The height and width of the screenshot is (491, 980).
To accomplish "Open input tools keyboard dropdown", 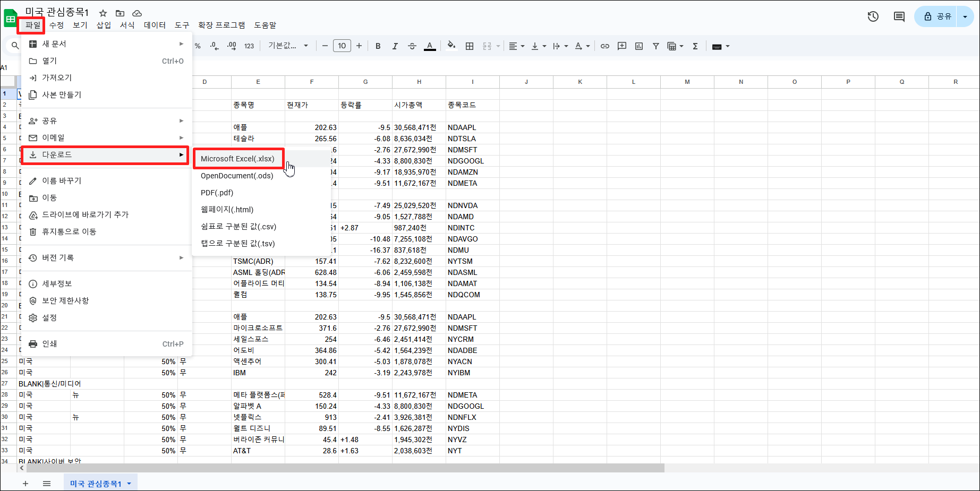I will click(721, 46).
